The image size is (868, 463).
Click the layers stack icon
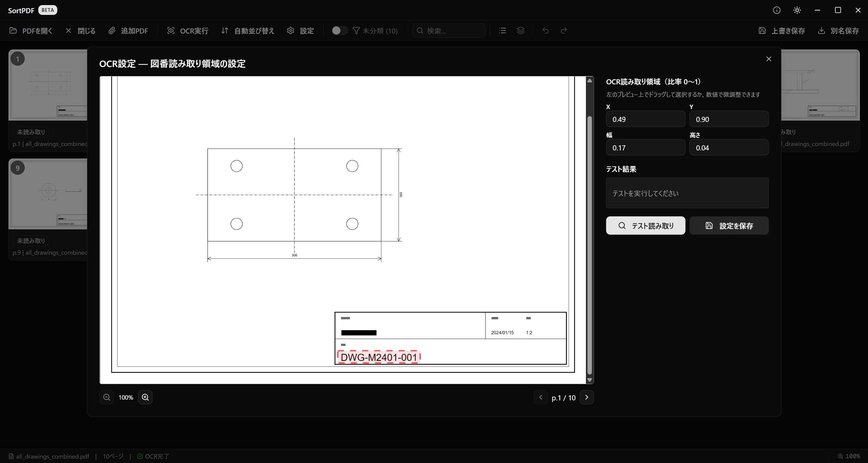click(521, 31)
